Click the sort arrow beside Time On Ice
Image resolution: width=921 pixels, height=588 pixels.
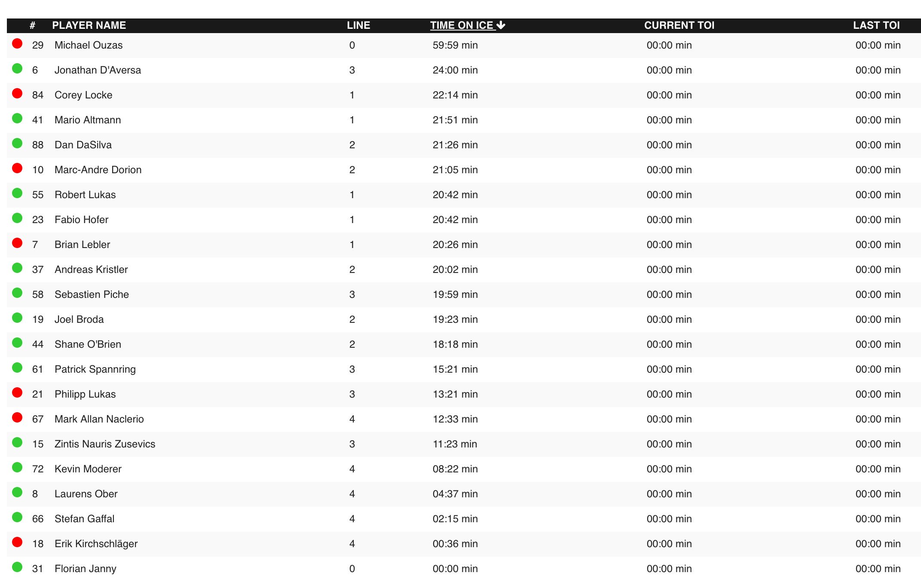point(501,25)
